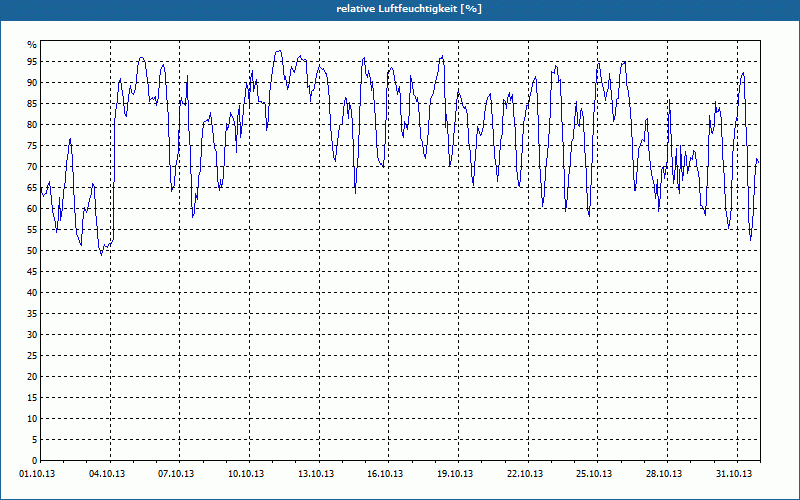Click the 01.10.13 date label
The image size is (800, 500).
click(37, 474)
